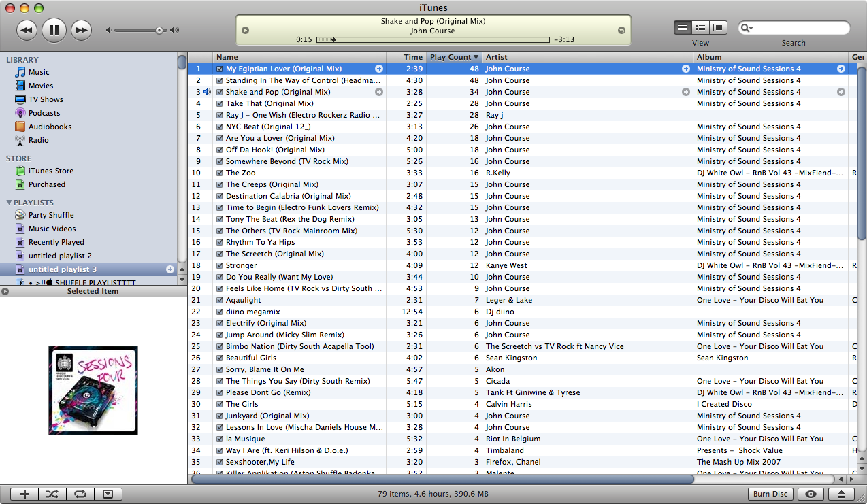The width and height of the screenshot is (867, 504).
Task: Reverse the Play Count sort order
Action: 454,57
